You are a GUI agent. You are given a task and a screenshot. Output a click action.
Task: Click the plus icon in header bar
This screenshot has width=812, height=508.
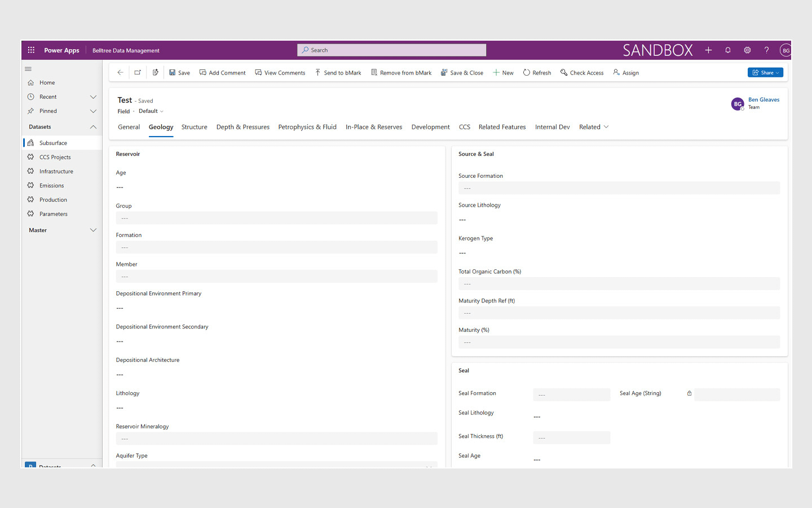708,50
